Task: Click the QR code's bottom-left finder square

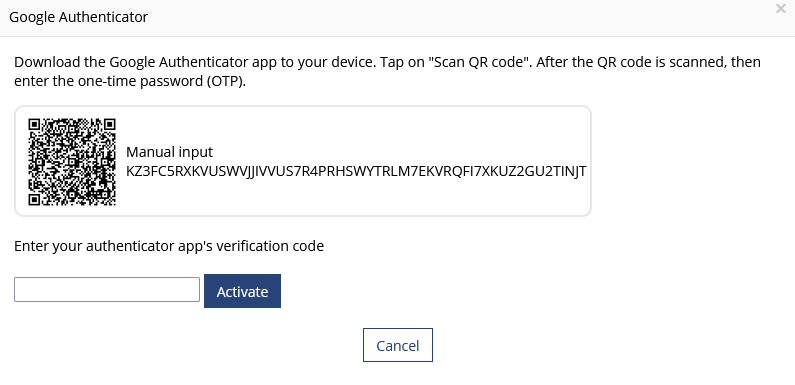Action: point(34,200)
